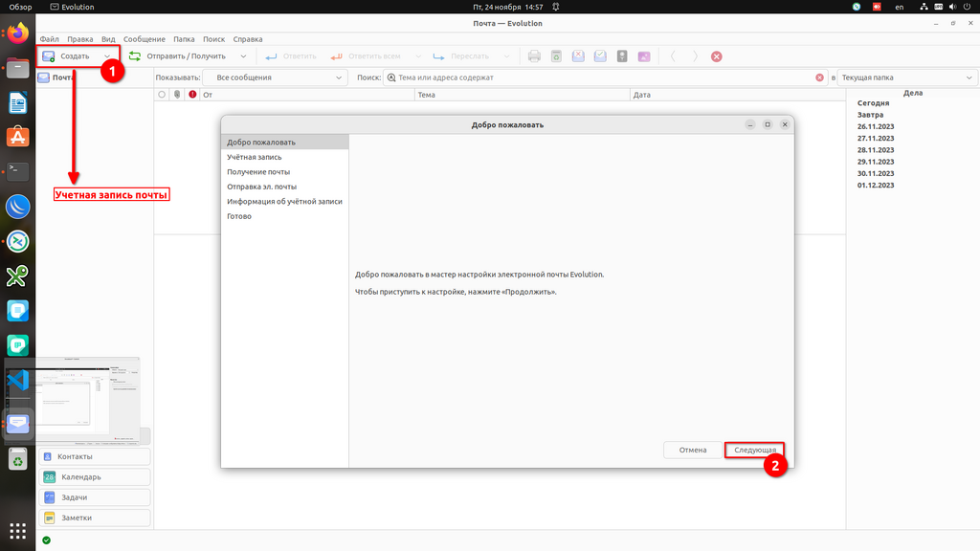Open the Folder menu

tap(184, 39)
